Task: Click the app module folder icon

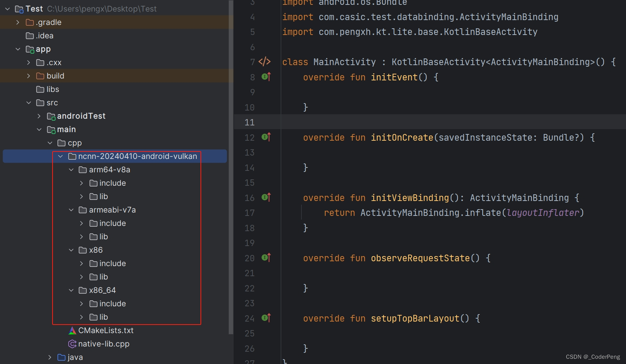Action: tap(30, 49)
